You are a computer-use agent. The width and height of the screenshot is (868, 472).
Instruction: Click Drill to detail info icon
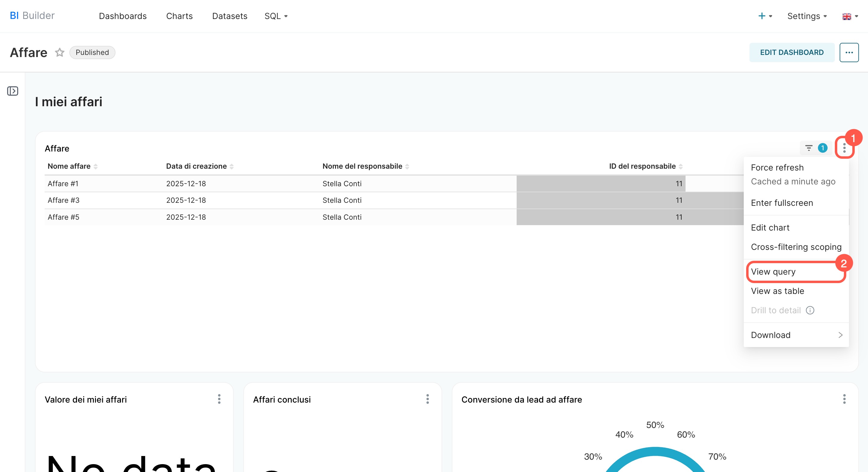tap(810, 310)
